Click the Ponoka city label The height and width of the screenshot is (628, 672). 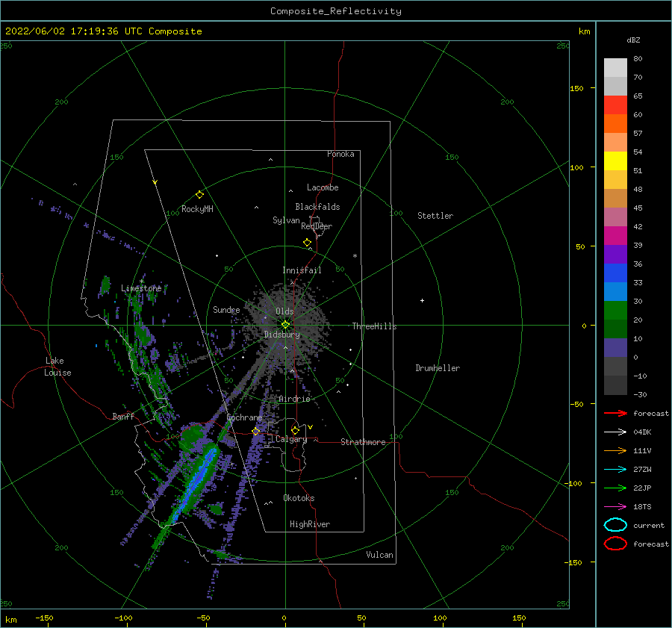340,154
